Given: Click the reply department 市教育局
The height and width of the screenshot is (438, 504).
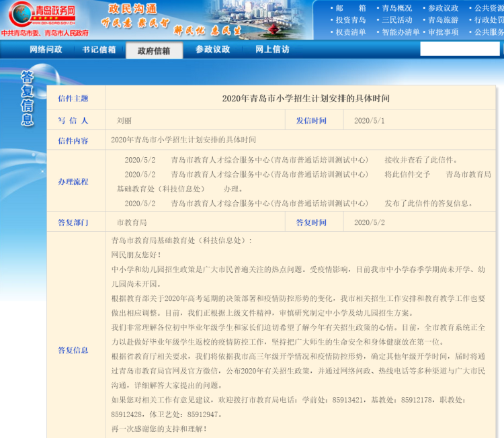Looking at the screenshot, I should tap(132, 222).
